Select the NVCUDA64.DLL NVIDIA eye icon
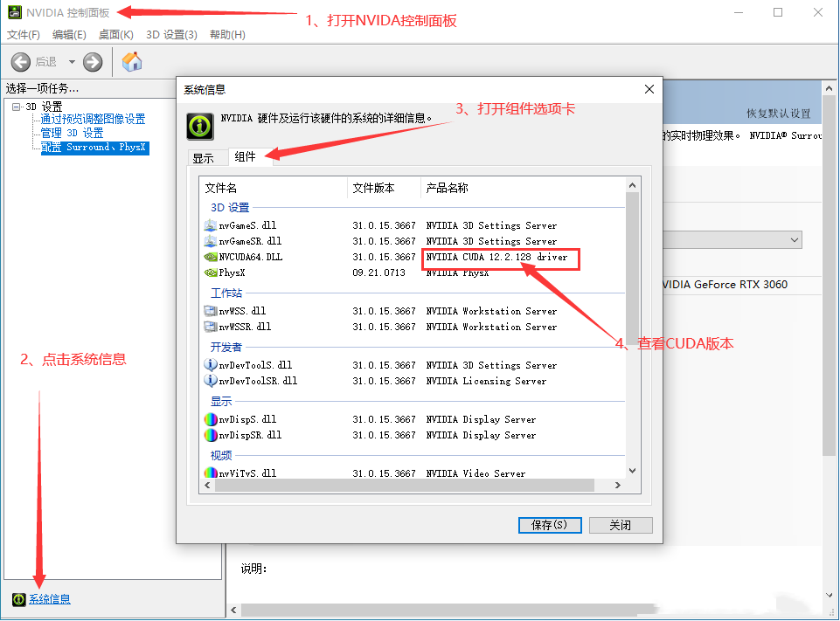 tap(211, 257)
